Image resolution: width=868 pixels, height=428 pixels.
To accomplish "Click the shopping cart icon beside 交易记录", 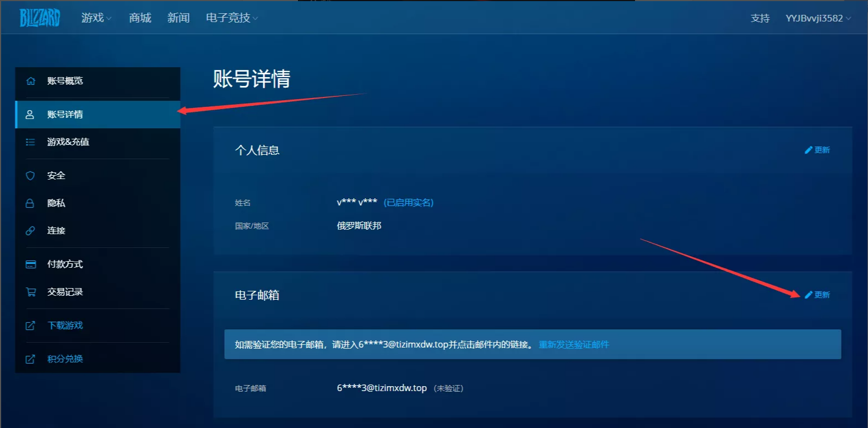I will [x=30, y=292].
